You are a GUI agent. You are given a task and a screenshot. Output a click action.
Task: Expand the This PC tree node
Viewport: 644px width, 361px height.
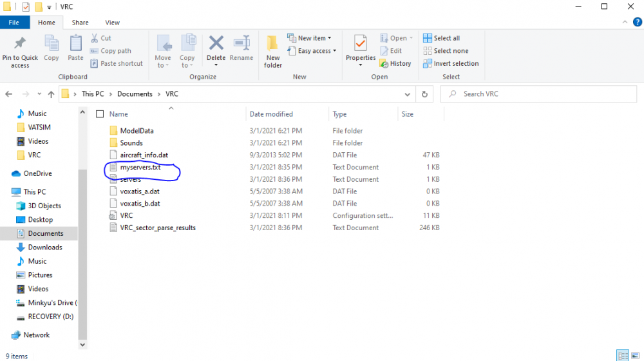coord(6,192)
